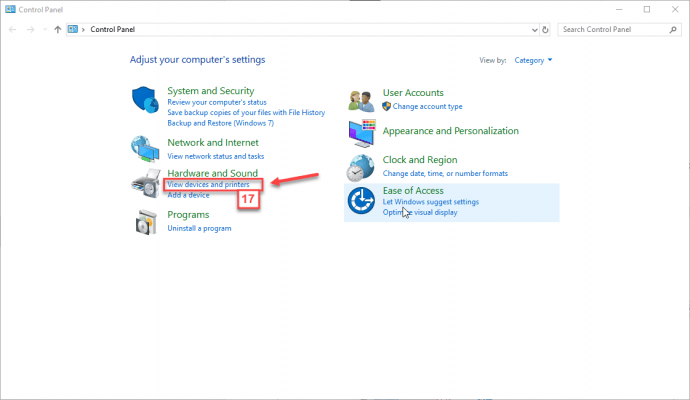The height and width of the screenshot is (400, 690).
Task: Click the Programs disc box icon
Action: (146, 222)
